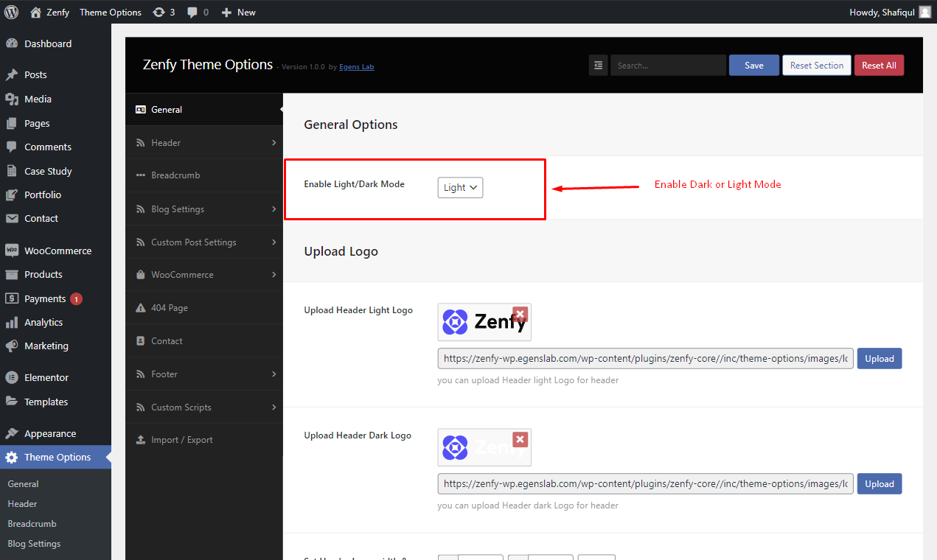Click the Appearance brush icon
This screenshot has height=560, width=937.
[x=11, y=433]
